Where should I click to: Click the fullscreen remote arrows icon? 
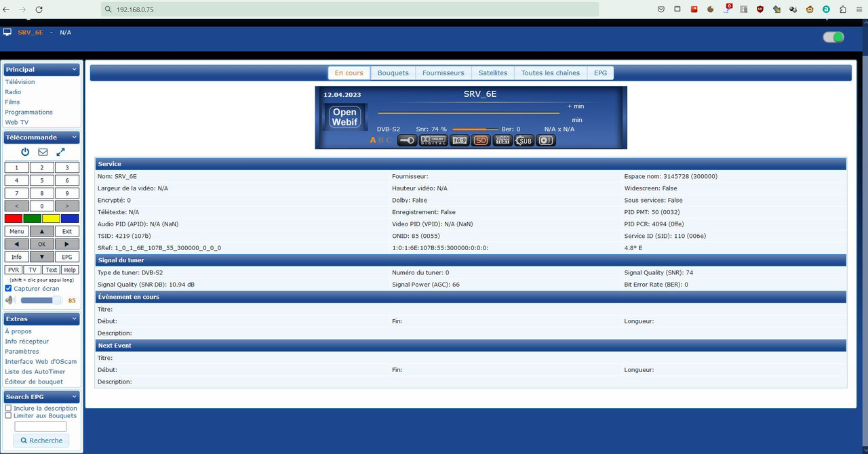pyautogui.click(x=60, y=152)
